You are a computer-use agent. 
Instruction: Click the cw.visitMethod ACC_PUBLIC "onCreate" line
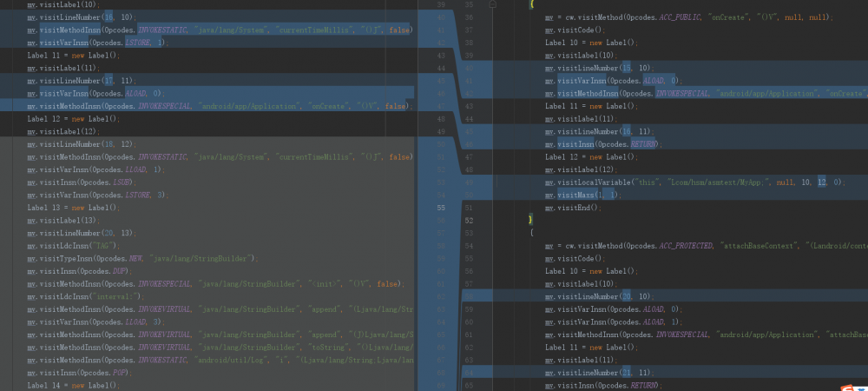pos(688,17)
